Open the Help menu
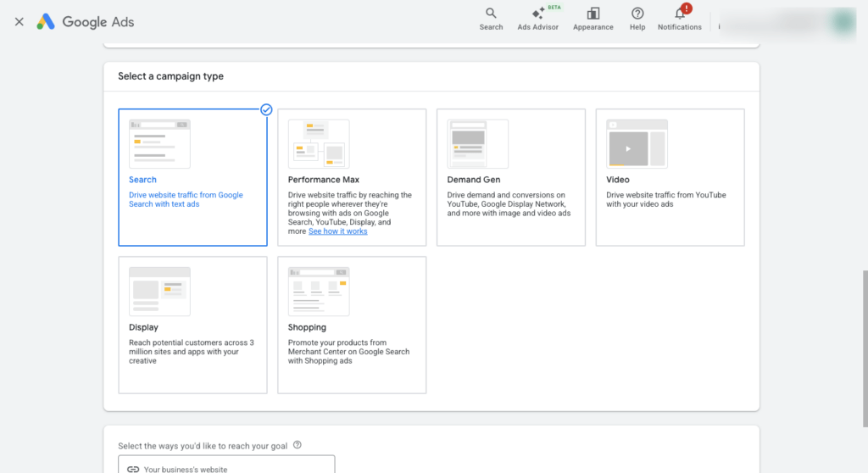The height and width of the screenshot is (473, 868). 637,19
